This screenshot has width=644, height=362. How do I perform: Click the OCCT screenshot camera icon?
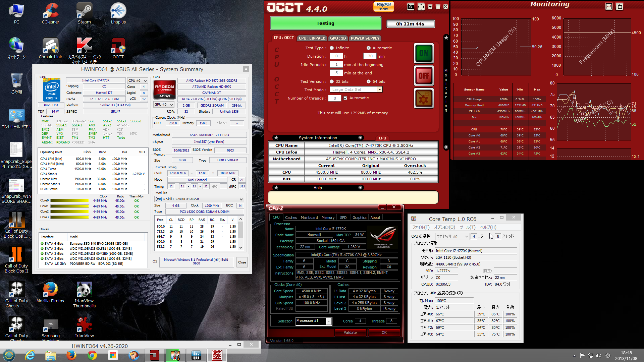click(x=411, y=7)
